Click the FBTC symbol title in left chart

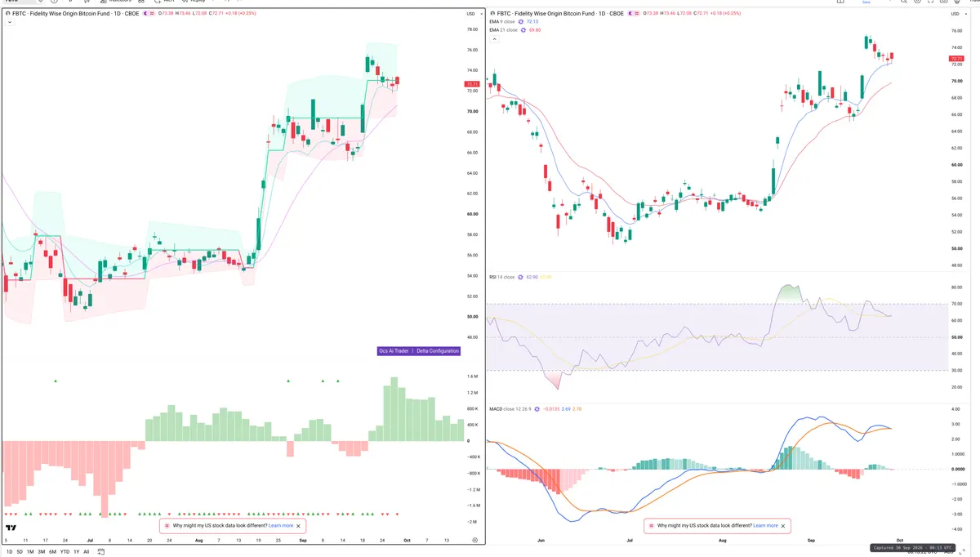coord(74,14)
